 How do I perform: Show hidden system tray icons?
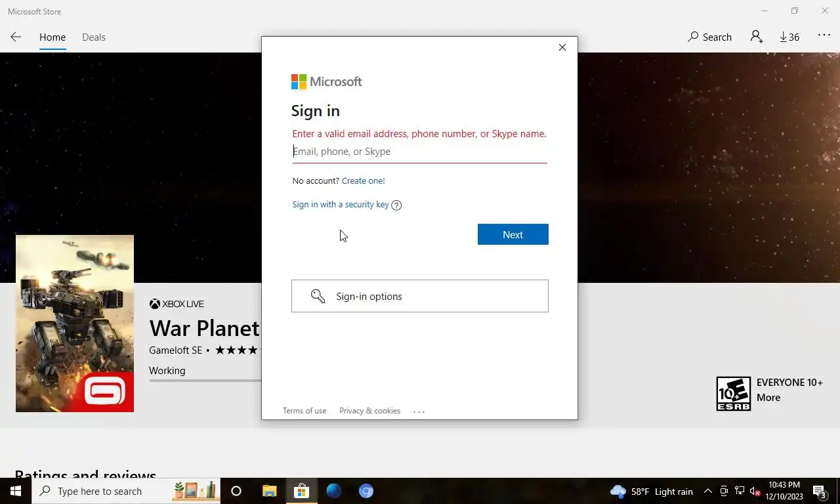click(708, 491)
